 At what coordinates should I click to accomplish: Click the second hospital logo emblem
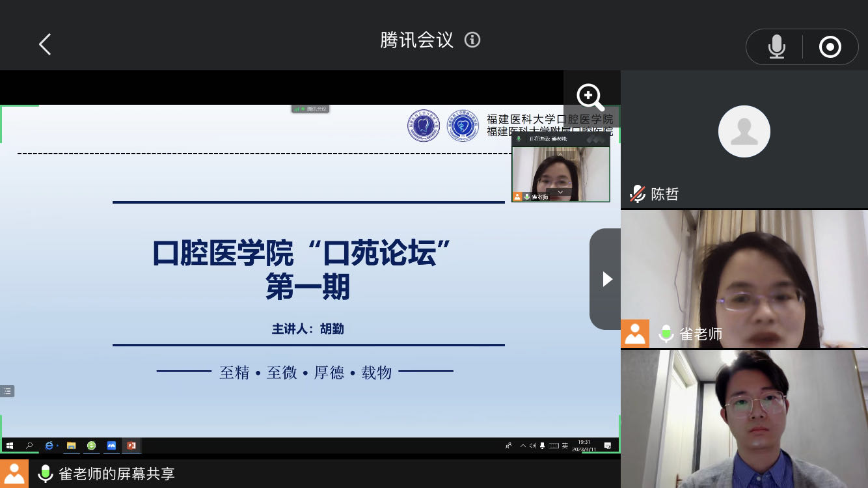463,126
